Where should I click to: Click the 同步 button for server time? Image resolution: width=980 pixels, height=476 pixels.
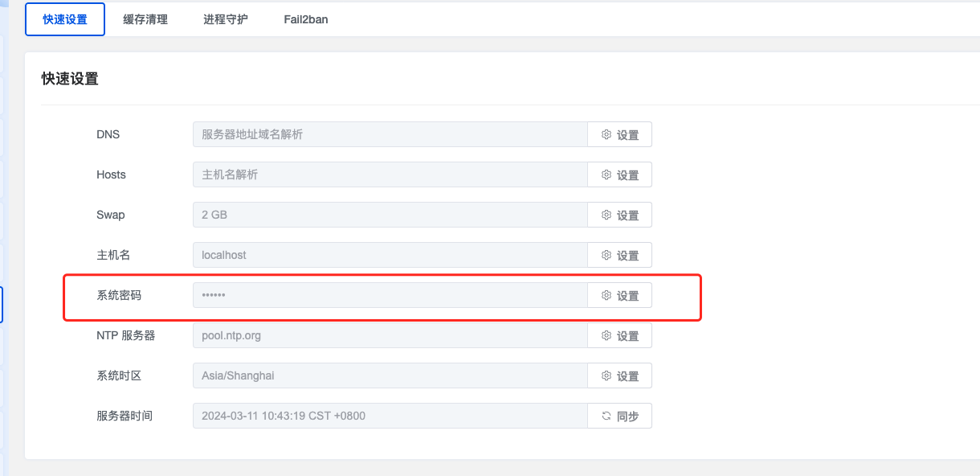pyautogui.click(x=619, y=416)
